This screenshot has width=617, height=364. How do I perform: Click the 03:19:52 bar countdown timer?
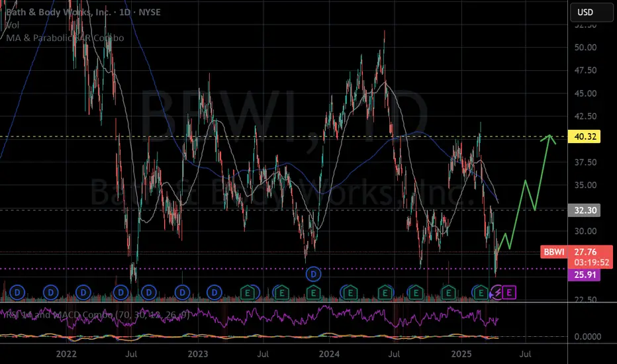click(591, 263)
